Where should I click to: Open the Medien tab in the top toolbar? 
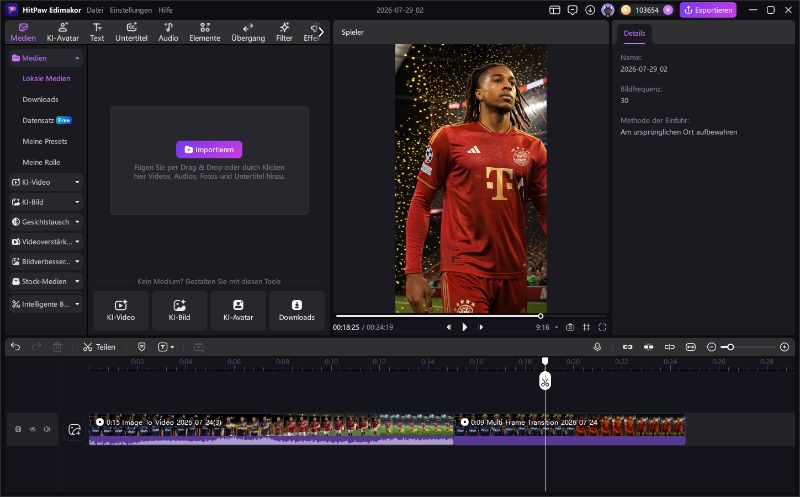click(x=23, y=32)
